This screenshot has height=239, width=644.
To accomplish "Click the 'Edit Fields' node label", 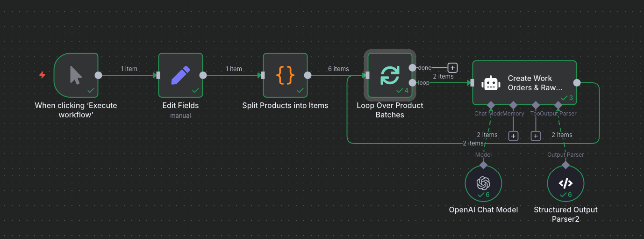I will (180, 106).
